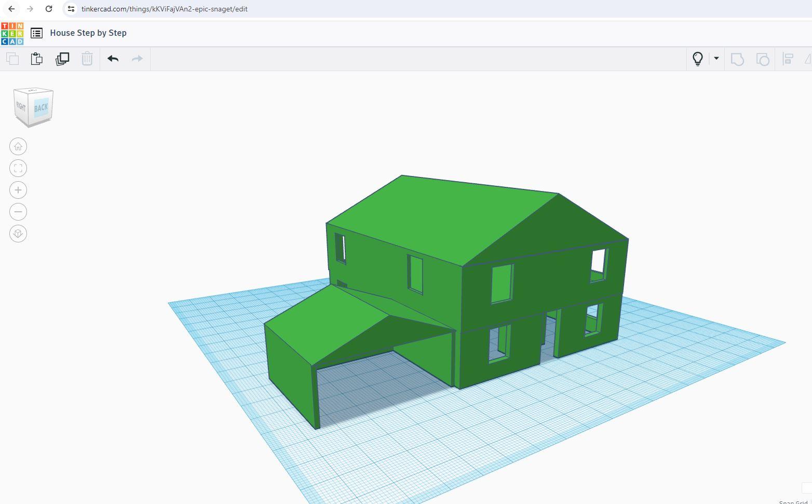Click the Delete trash icon
This screenshot has height=504, width=812.
(87, 59)
